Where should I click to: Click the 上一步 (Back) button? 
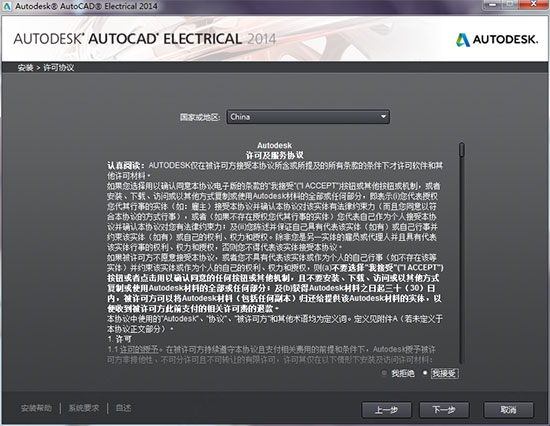coord(386,410)
